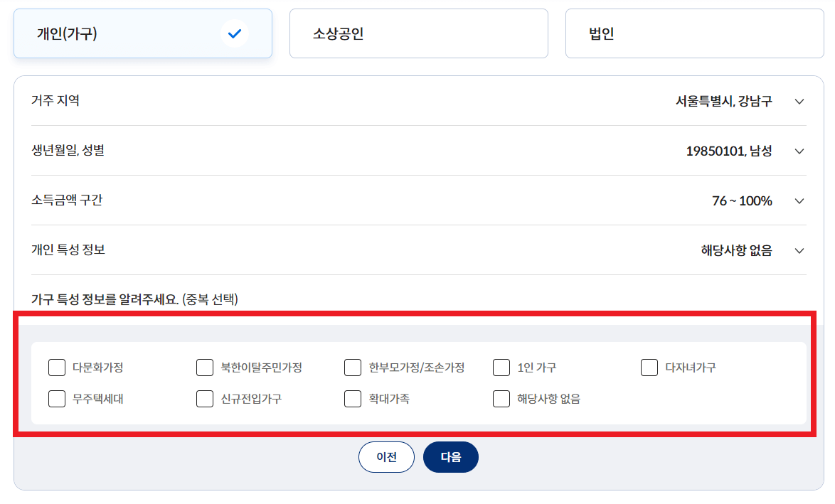This screenshot has height=504, width=835.
Task: Check 신규전입가구
Action: click(x=204, y=399)
